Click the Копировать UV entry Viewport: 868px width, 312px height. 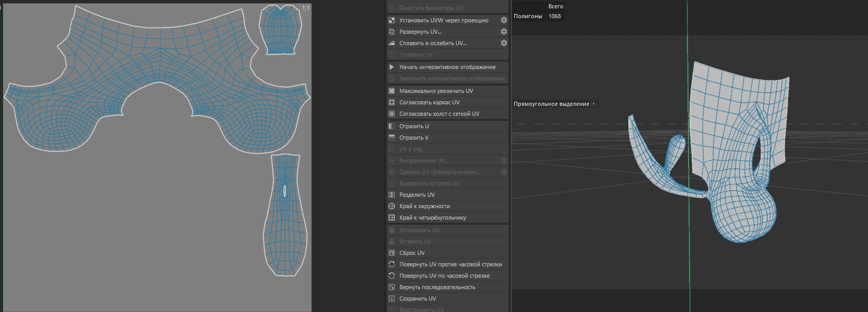tap(447, 230)
